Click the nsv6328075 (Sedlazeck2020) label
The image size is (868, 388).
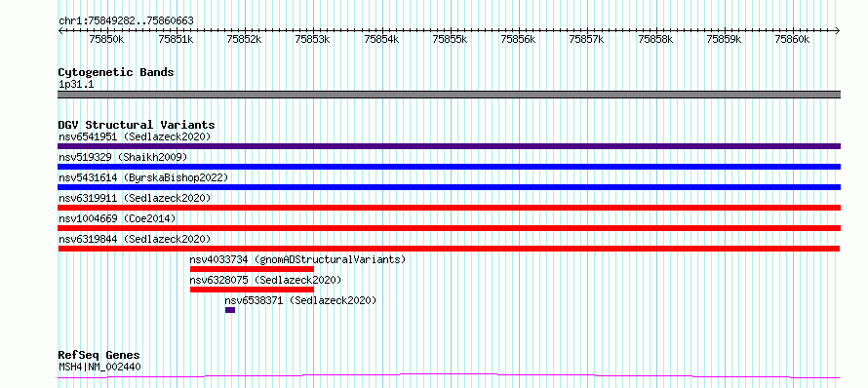(265, 280)
